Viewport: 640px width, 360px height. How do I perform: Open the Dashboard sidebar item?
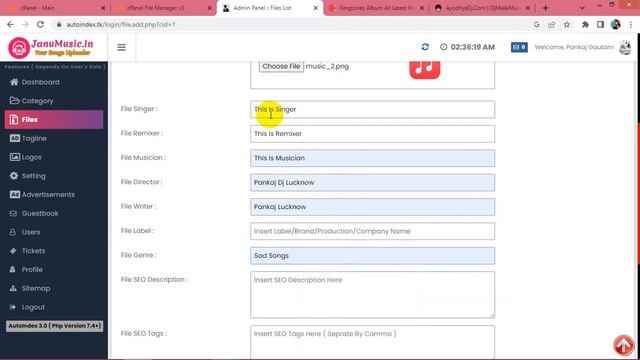click(x=54, y=82)
